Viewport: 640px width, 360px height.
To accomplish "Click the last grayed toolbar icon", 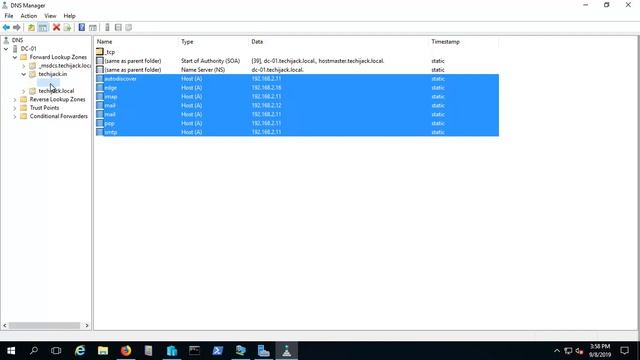I will click(x=129, y=27).
